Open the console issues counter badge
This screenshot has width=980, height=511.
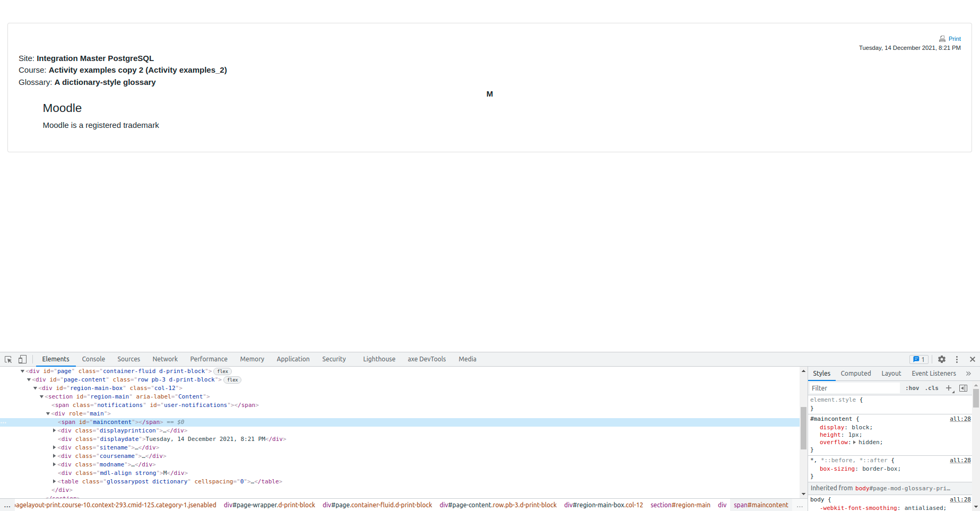[919, 359]
